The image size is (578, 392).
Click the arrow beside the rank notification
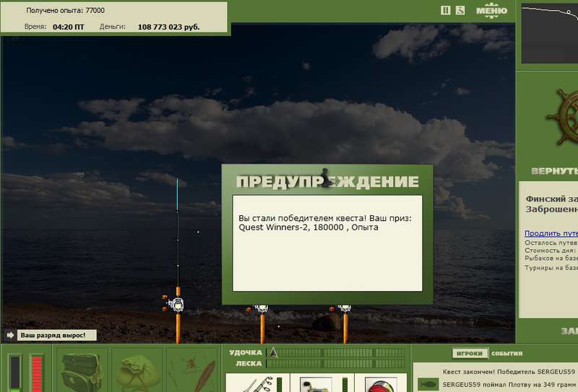[10, 335]
